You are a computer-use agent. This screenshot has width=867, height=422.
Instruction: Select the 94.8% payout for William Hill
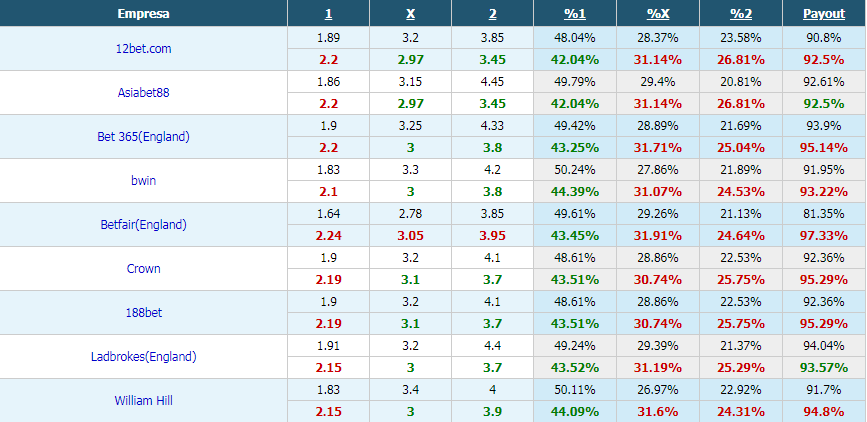click(x=824, y=411)
